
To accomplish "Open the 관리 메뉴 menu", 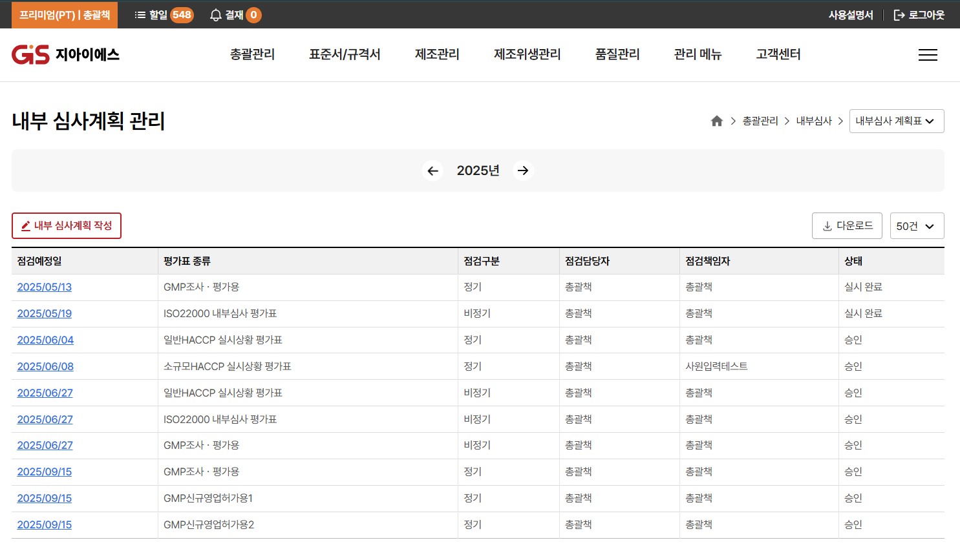I will click(x=698, y=55).
